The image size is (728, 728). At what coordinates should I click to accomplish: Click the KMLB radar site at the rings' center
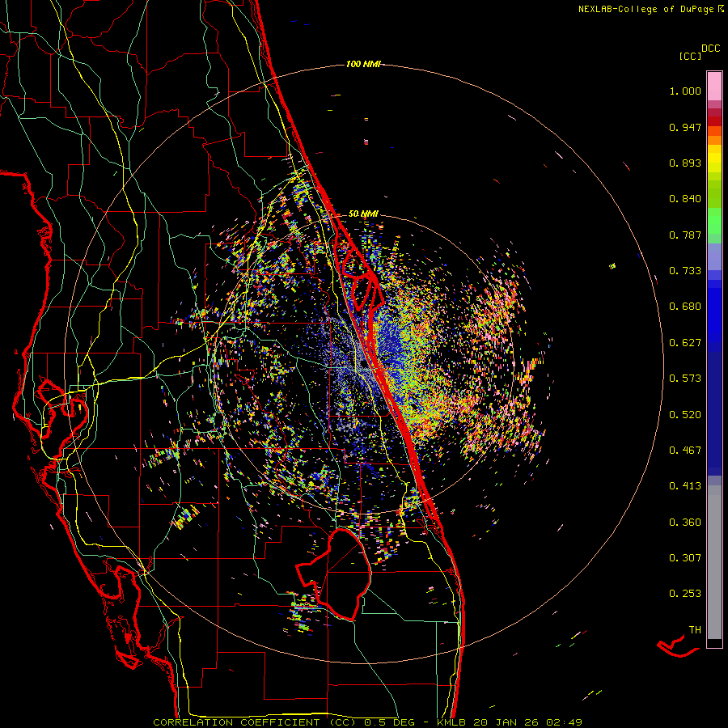click(365, 362)
